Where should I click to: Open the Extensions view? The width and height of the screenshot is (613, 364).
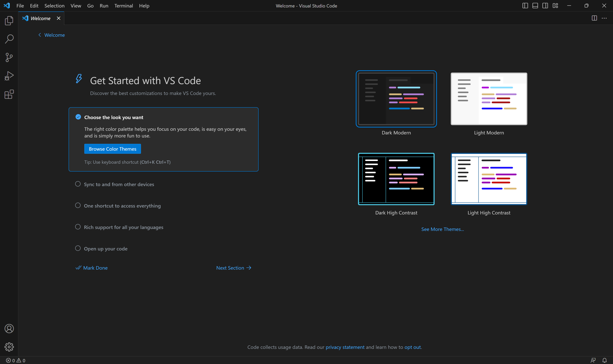pyautogui.click(x=9, y=94)
